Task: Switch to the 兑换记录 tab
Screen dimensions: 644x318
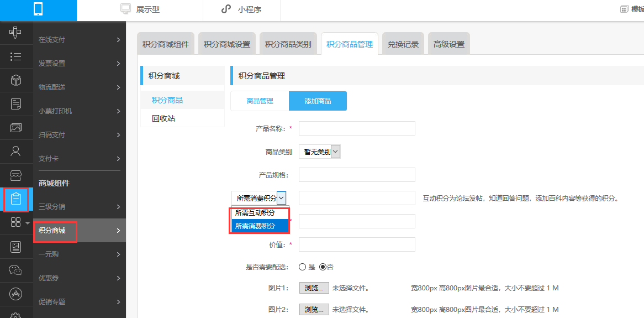Action: pos(403,44)
